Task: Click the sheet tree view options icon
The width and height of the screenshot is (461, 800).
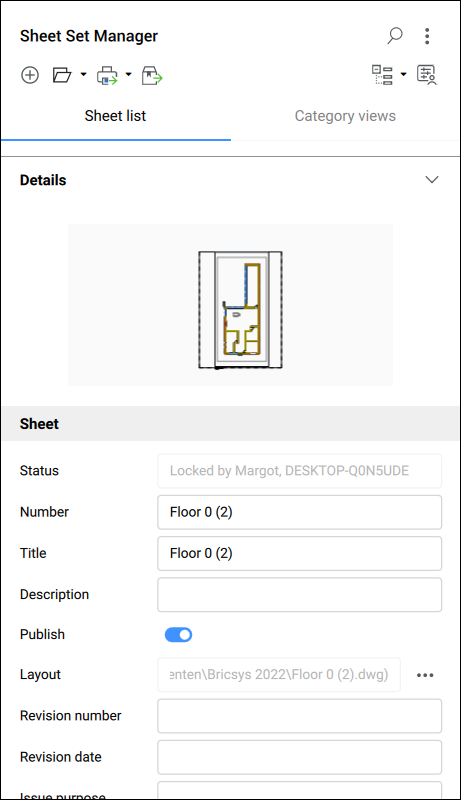Action: click(382, 75)
